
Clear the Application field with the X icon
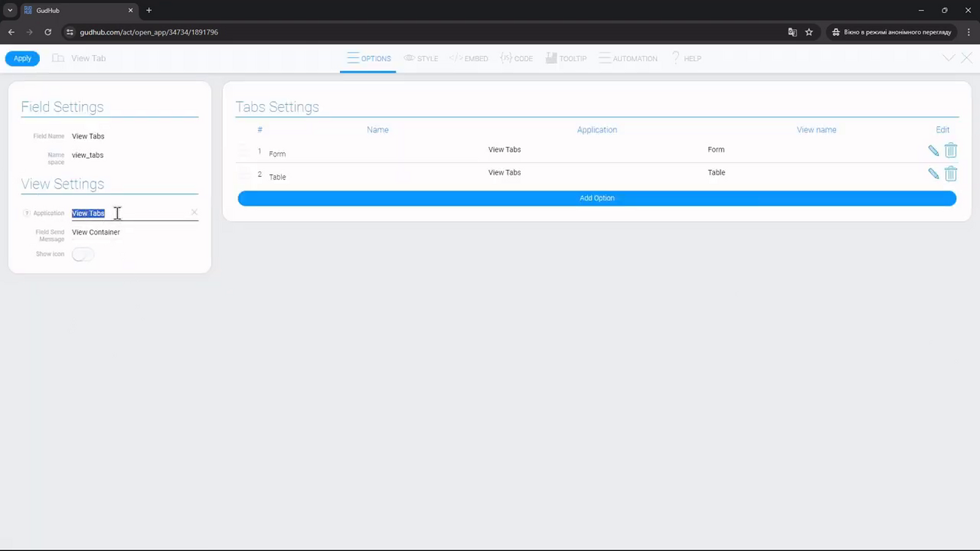[x=194, y=212]
